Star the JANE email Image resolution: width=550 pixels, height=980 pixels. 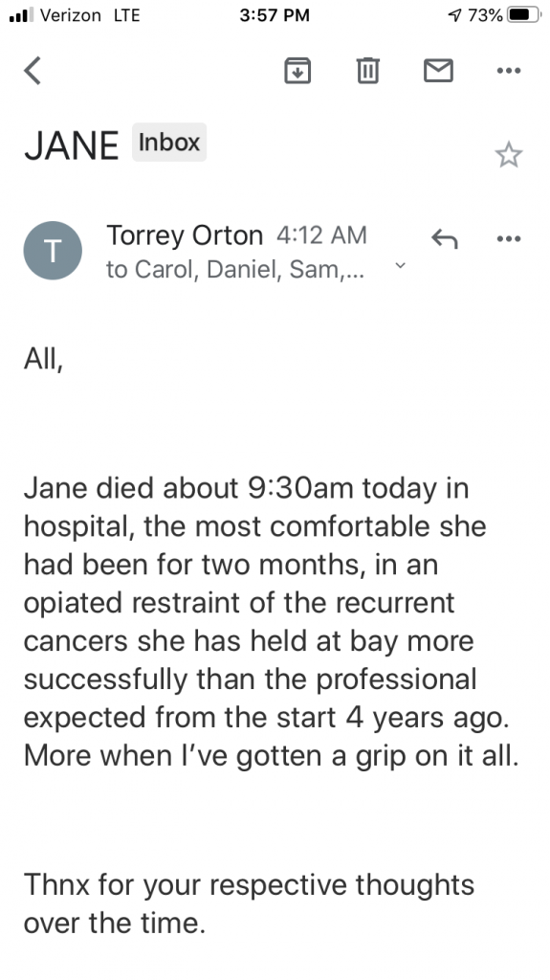(508, 154)
